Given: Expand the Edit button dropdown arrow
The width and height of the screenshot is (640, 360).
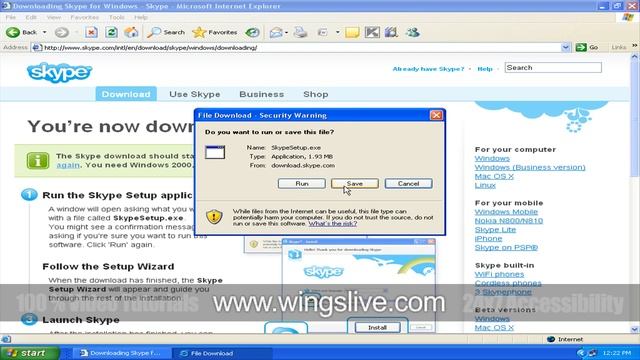Looking at the screenshot, I should (338, 32).
